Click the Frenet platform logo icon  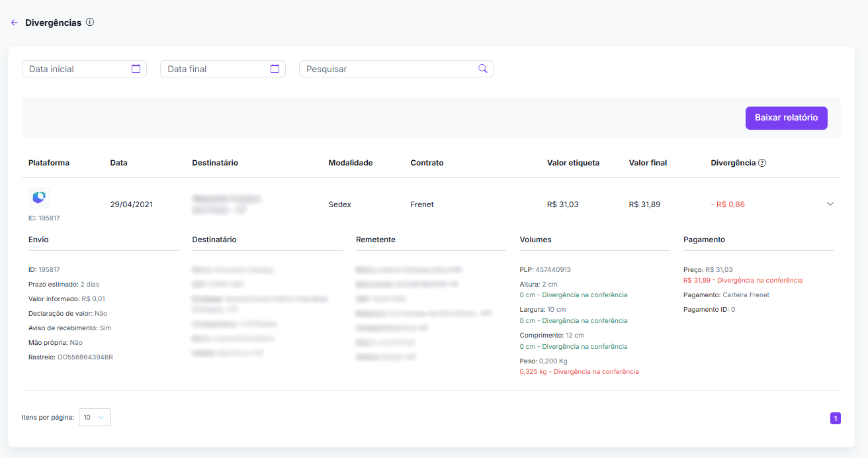(x=39, y=197)
